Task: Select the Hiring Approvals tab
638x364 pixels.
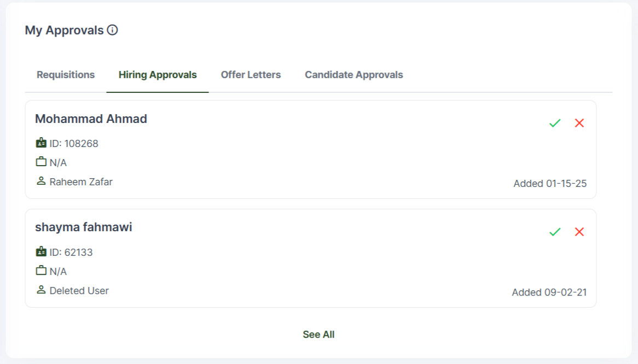Action: pos(158,75)
